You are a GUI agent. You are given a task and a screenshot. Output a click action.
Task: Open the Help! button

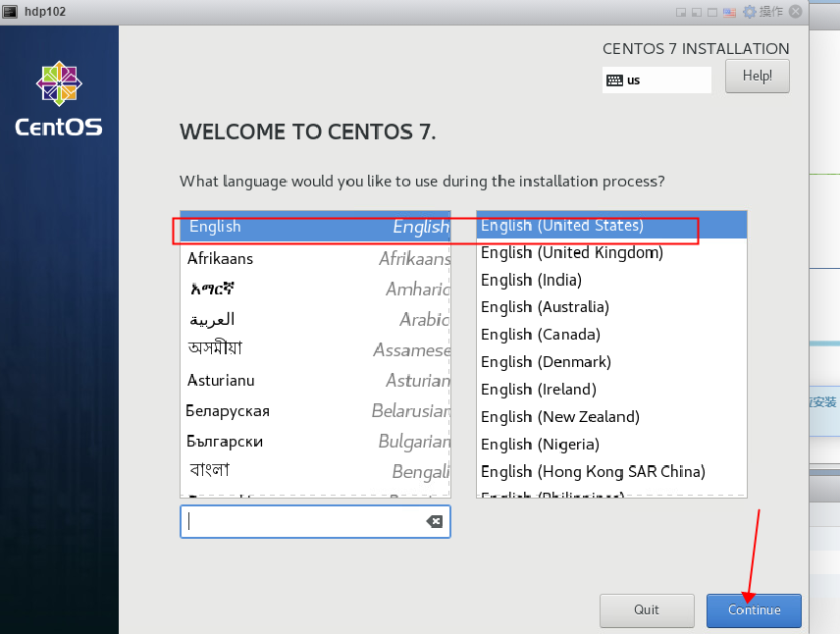(x=757, y=77)
